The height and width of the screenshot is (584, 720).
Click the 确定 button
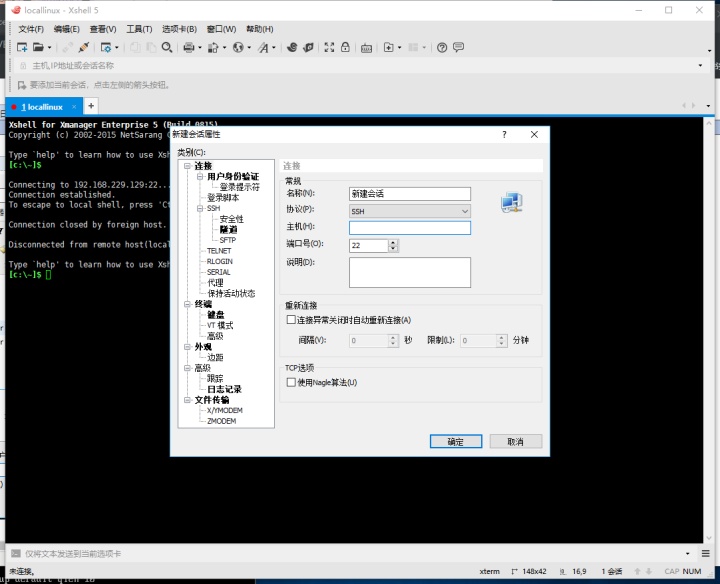456,441
